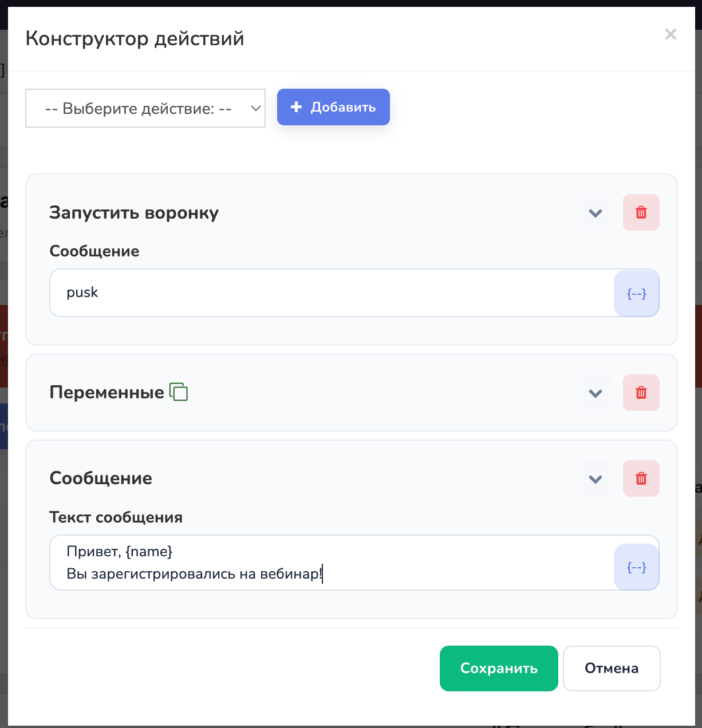Focus the pusk message input field
The image size is (702, 728).
point(332,293)
